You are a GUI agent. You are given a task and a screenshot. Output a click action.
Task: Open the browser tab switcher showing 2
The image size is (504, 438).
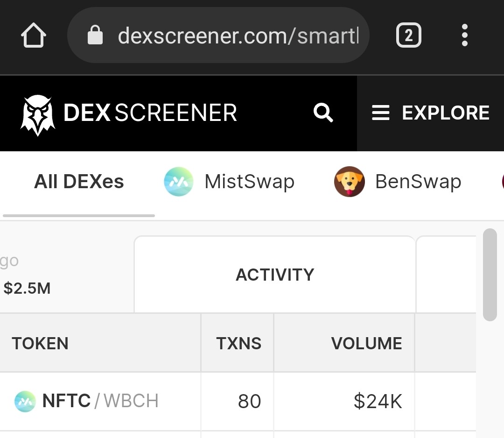(408, 35)
